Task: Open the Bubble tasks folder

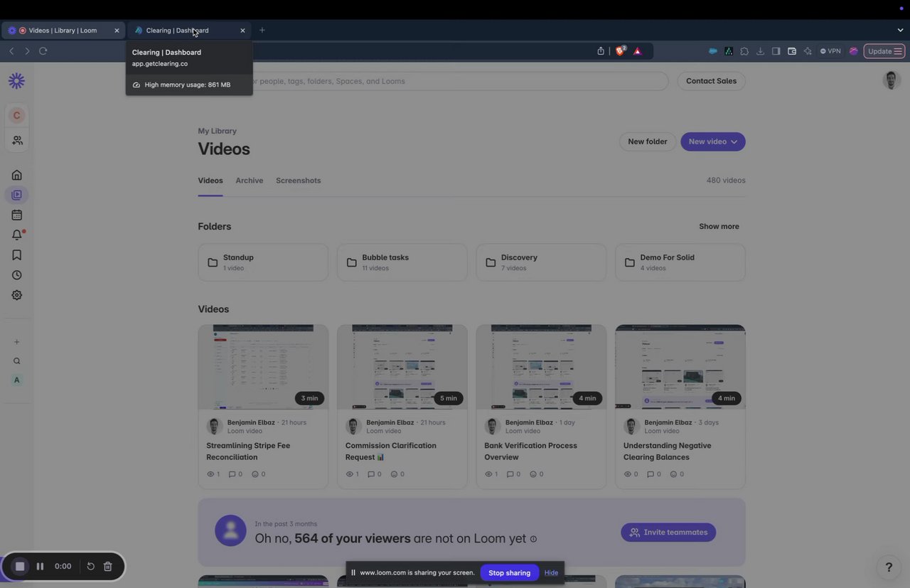Action: (402, 262)
